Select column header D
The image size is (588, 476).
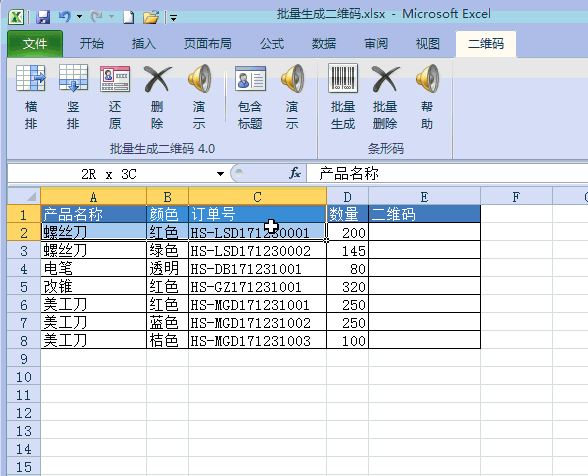coord(348,197)
